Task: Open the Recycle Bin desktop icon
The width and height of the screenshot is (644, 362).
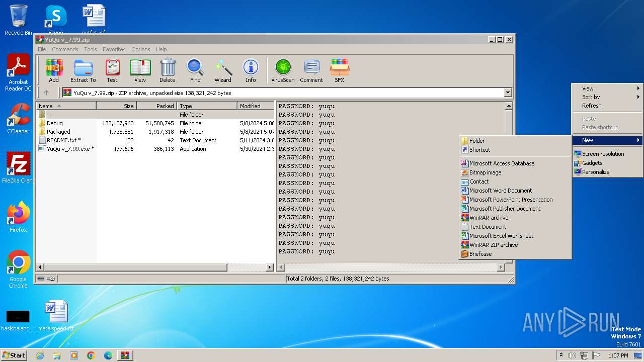Action: click(18, 20)
